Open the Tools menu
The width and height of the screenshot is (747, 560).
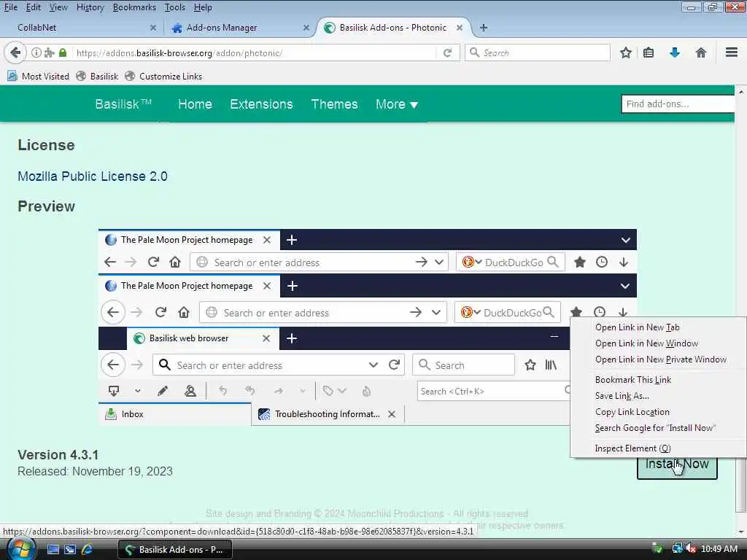coord(175,7)
